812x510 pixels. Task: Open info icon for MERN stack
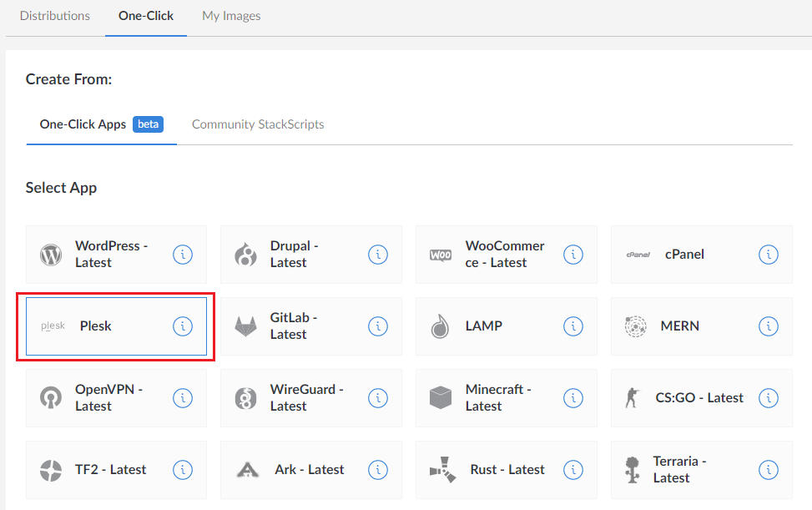tap(769, 326)
